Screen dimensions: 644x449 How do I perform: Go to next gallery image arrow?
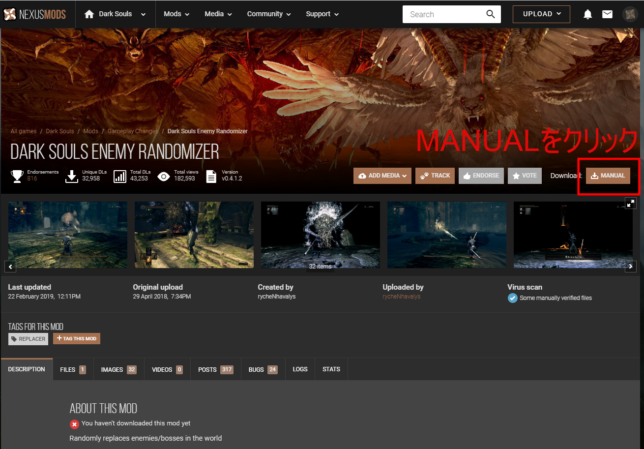click(x=630, y=266)
